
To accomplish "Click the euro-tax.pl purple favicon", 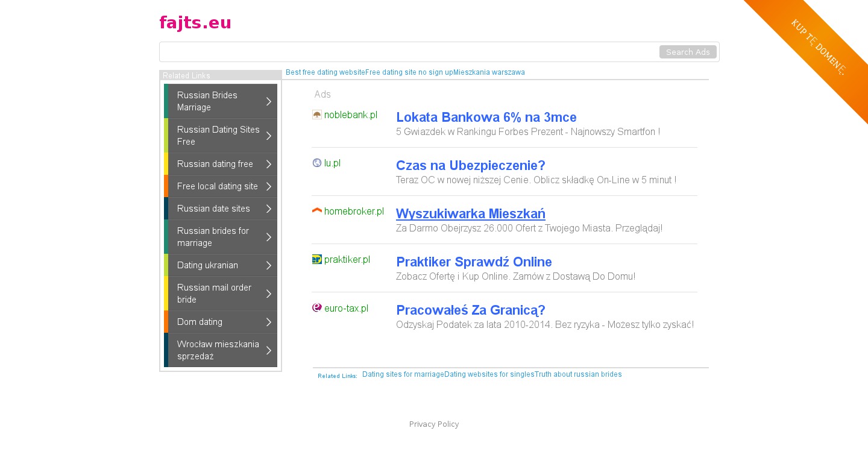I will 317,308.
